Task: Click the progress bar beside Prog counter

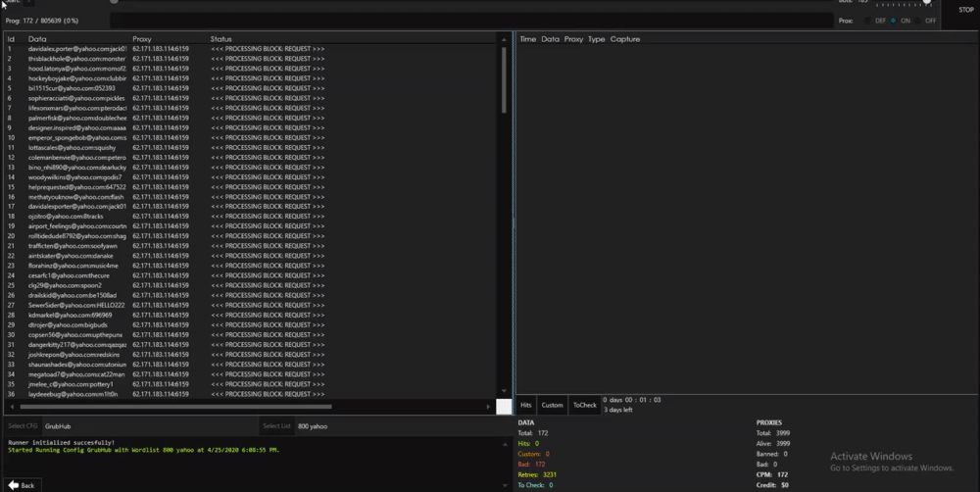Action: coord(471,21)
